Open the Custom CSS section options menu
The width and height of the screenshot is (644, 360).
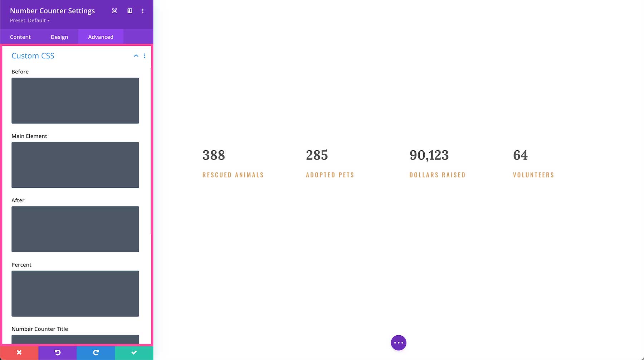tap(145, 56)
